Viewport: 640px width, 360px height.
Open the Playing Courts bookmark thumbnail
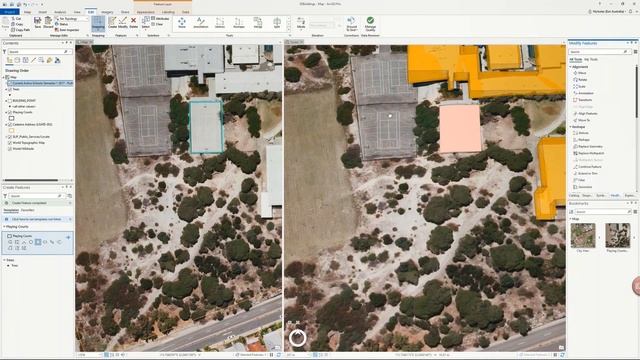coord(618,236)
